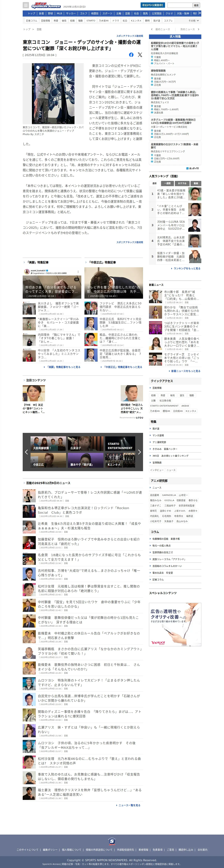224x868 pixels.
Task: Click the 求人ボックス logo
Action: [193, 168]
